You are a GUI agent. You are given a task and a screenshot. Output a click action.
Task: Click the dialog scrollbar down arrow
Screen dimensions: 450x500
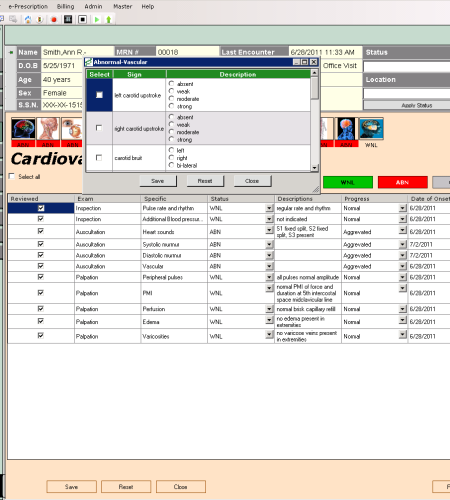(x=314, y=168)
